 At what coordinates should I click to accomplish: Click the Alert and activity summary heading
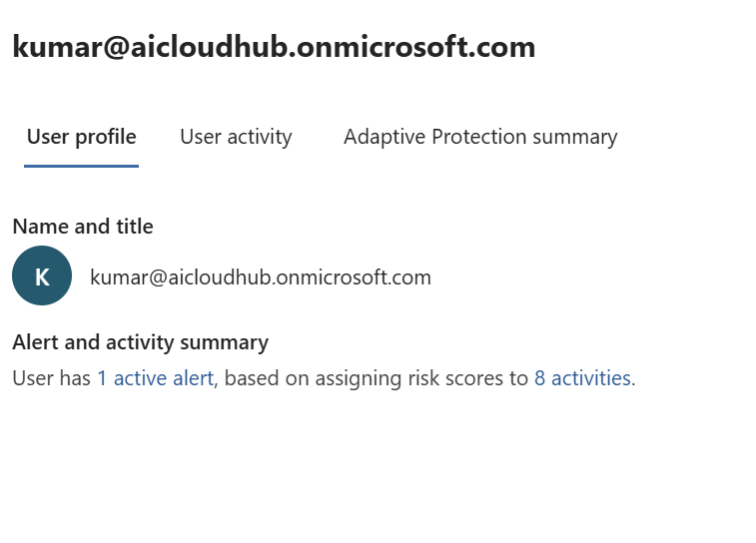[140, 342]
